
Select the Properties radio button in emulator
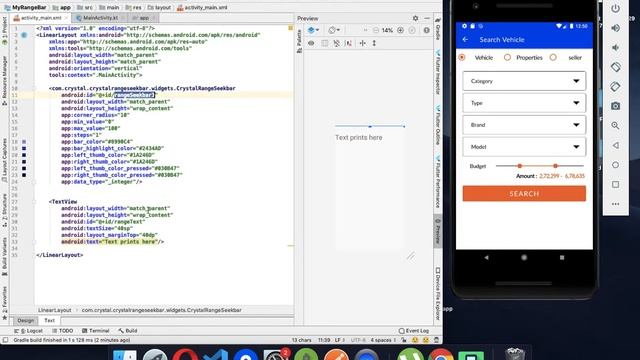507,58
